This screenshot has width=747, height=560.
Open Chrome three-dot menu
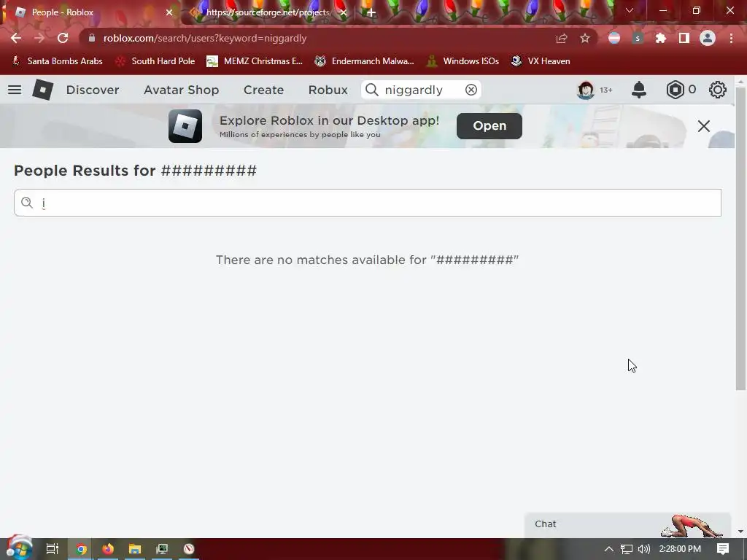(731, 39)
